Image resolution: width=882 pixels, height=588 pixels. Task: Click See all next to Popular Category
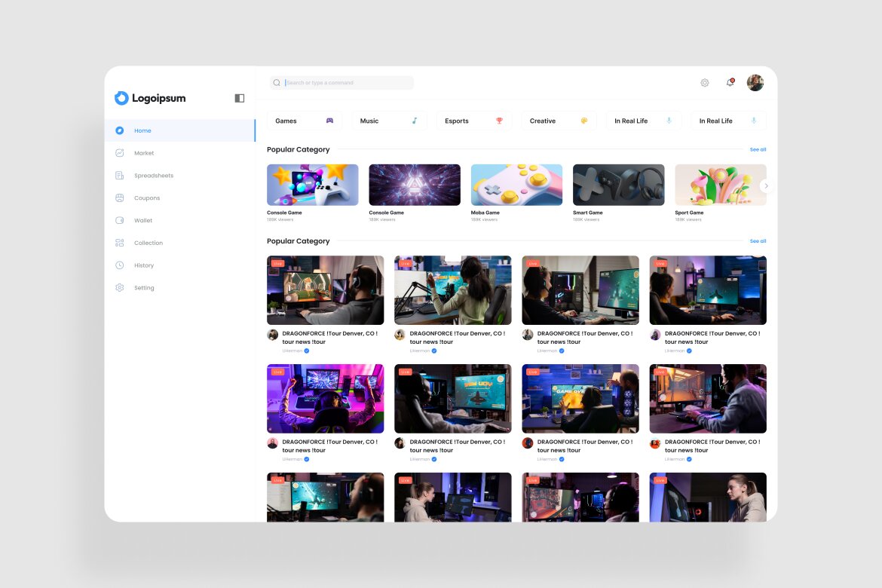pyautogui.click(x=758, y=149)
